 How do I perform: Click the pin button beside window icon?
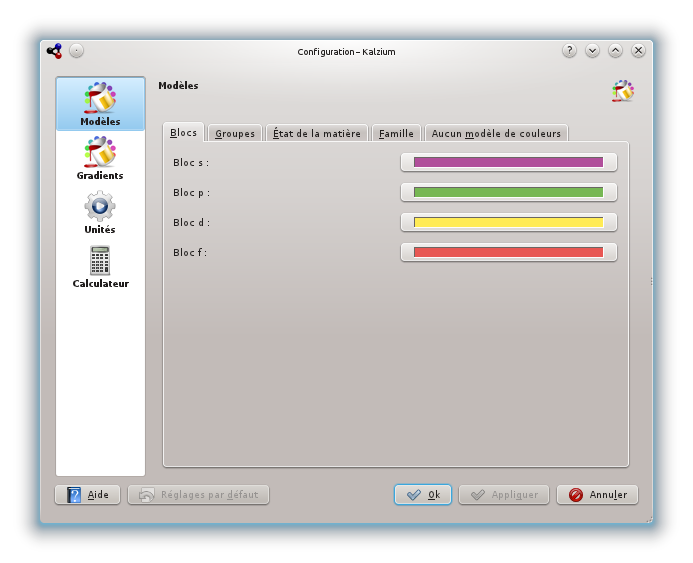tap(77, 51)
